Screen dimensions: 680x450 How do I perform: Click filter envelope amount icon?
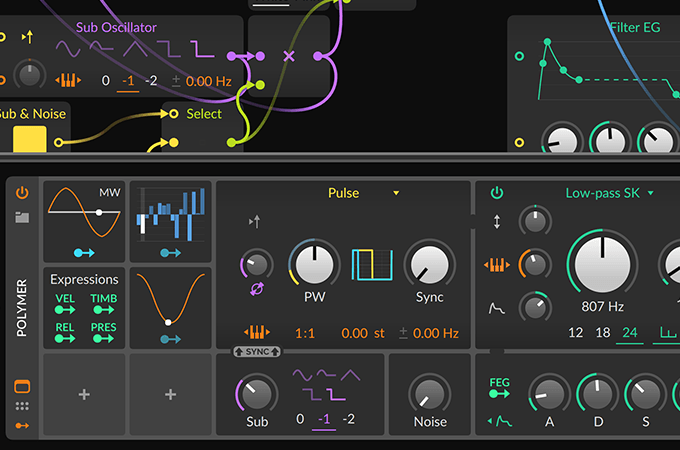(x=497, y=308)
